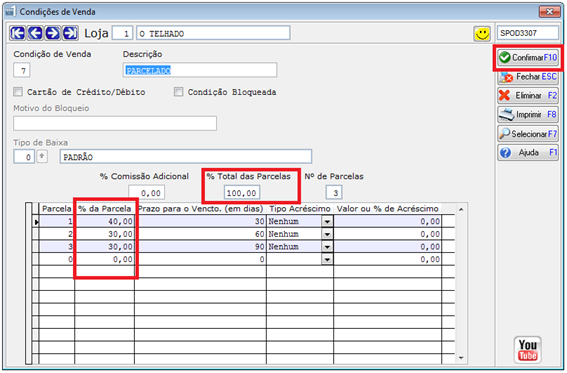Viewport: 567px width, 373px height.
Task: Click the Motivo do Bloqueio text field
Action: click(115, 123)
